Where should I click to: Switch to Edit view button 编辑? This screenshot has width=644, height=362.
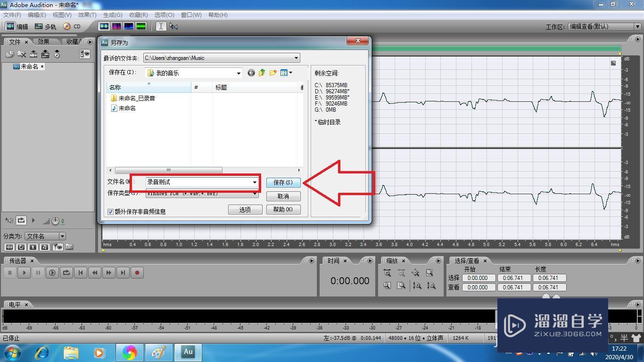click(17, 26)
